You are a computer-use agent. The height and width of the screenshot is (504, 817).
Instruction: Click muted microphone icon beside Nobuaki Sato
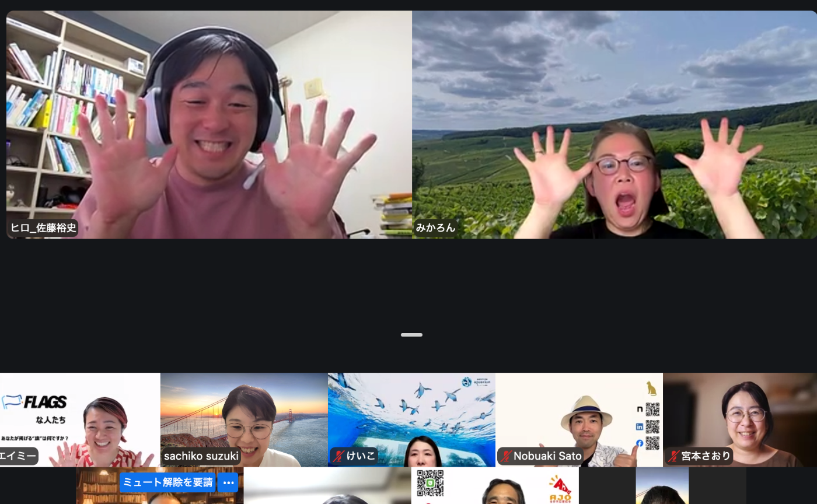tap(505, 456)
